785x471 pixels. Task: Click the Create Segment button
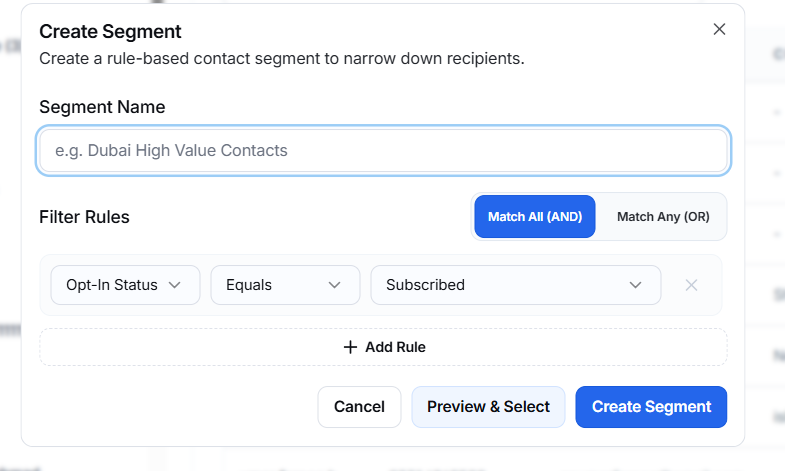[x=651, y=406]
